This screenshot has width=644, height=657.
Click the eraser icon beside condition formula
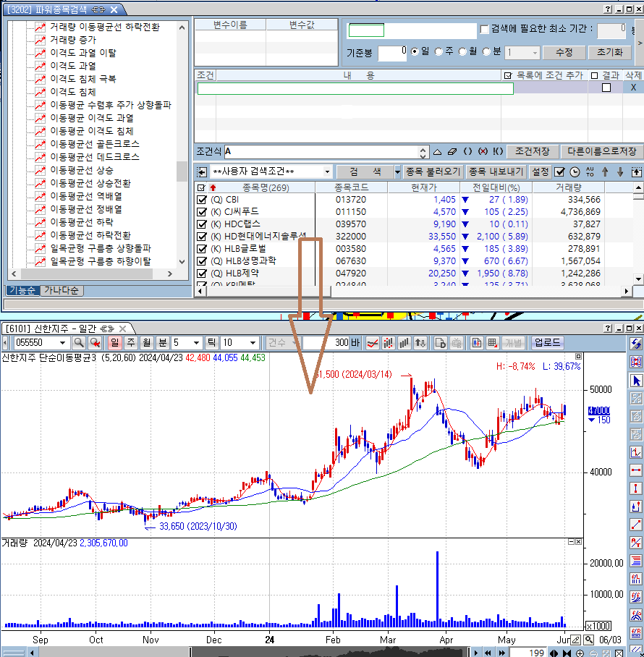(452, 152)
